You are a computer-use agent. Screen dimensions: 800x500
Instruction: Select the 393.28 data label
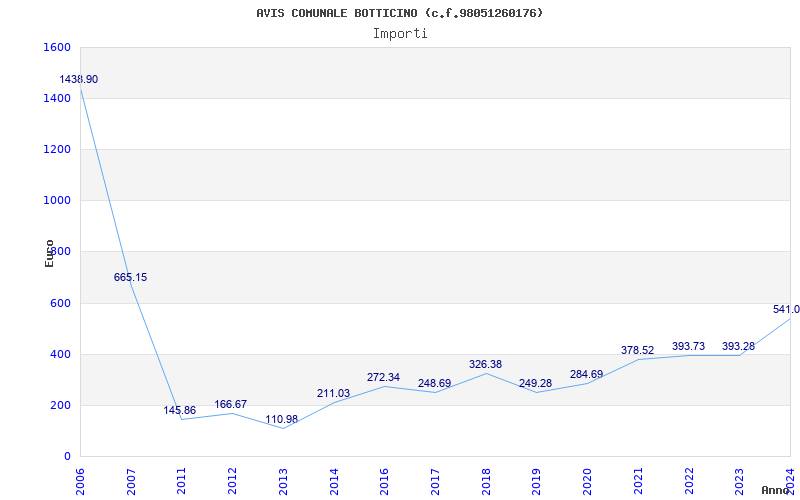pos(738,346)
